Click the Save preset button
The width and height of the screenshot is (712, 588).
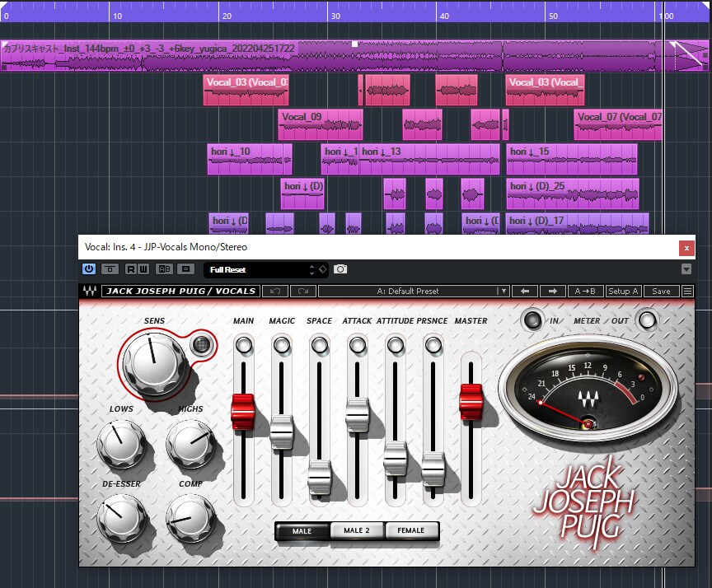(661, 291)
